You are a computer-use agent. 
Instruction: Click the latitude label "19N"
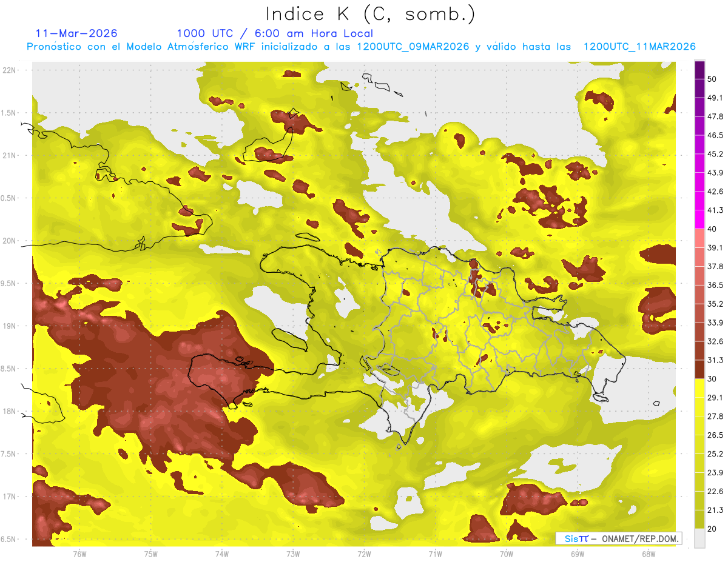[10, 326]
